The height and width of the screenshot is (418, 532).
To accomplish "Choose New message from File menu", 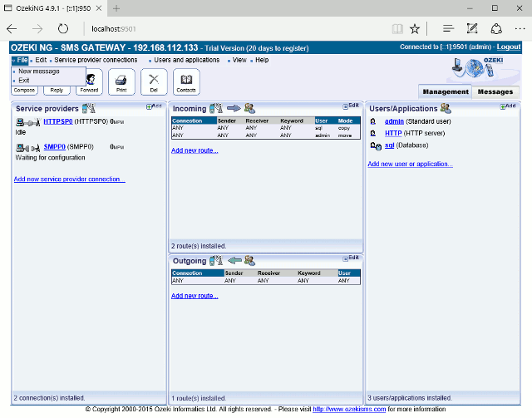I will click(39, 71).
